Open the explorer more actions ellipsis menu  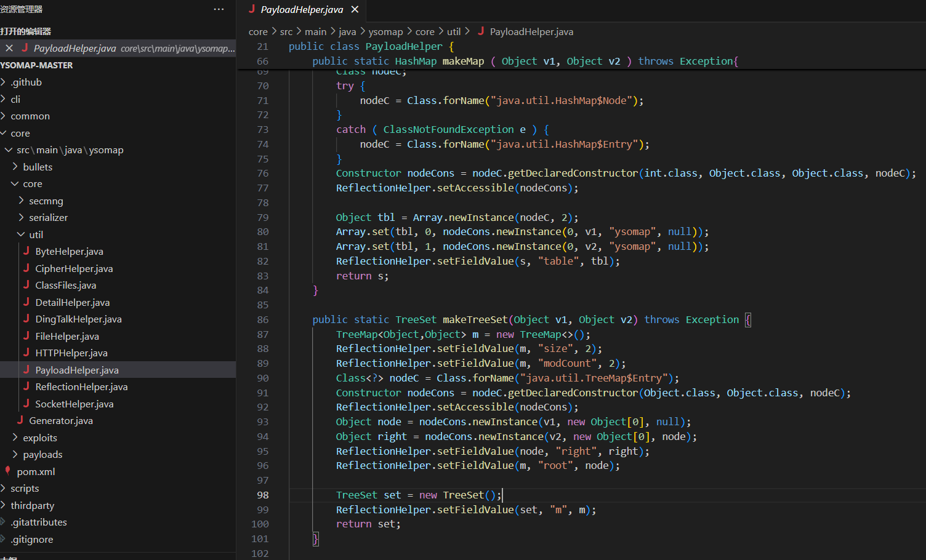point(219,9)
